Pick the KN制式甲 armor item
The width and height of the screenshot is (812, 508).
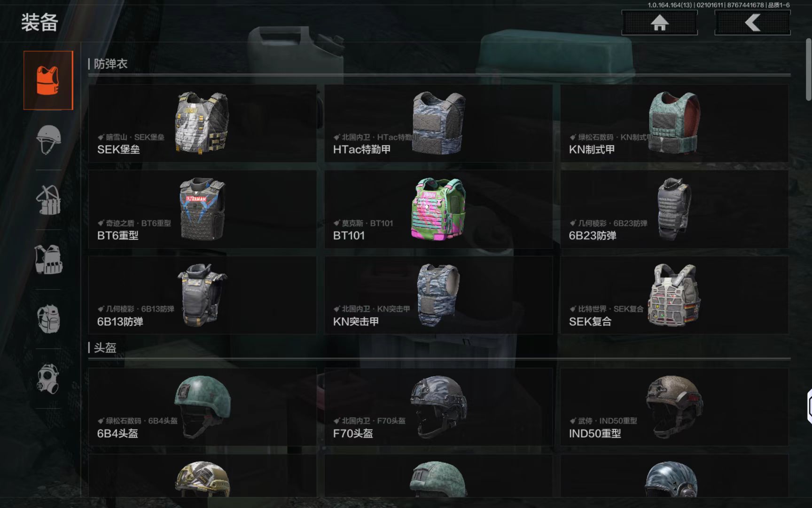pyautogui.click(x=674, y=124)
